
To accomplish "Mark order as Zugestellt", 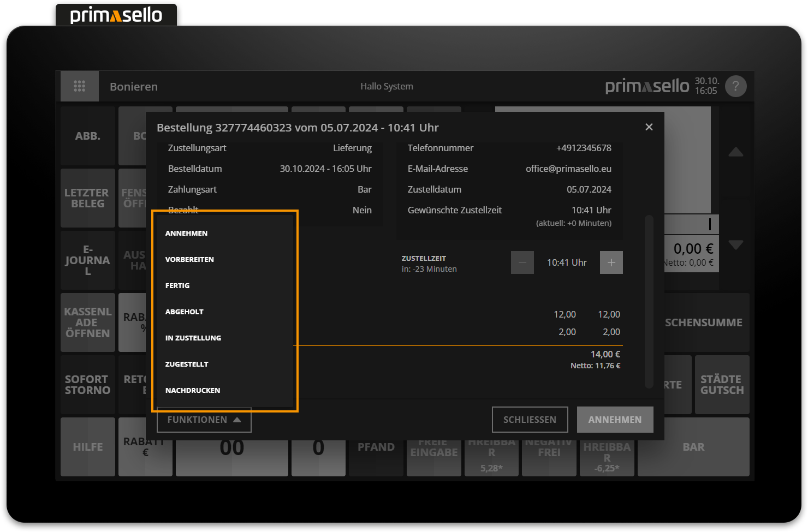I will tap(187, 364).
